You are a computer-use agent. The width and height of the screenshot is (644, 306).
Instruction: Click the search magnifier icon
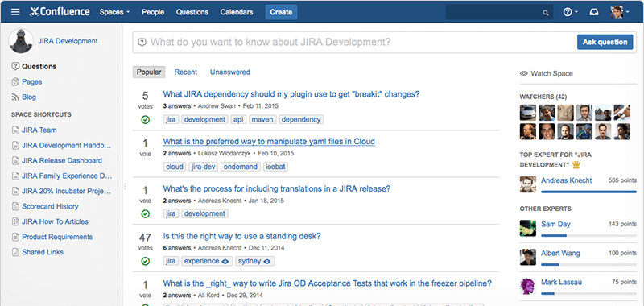coord(546,13)
